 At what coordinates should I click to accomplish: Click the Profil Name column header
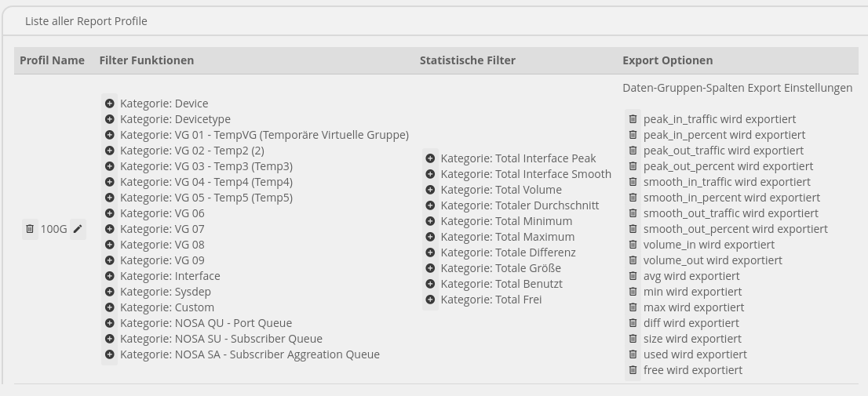click(x=52, y=60)
